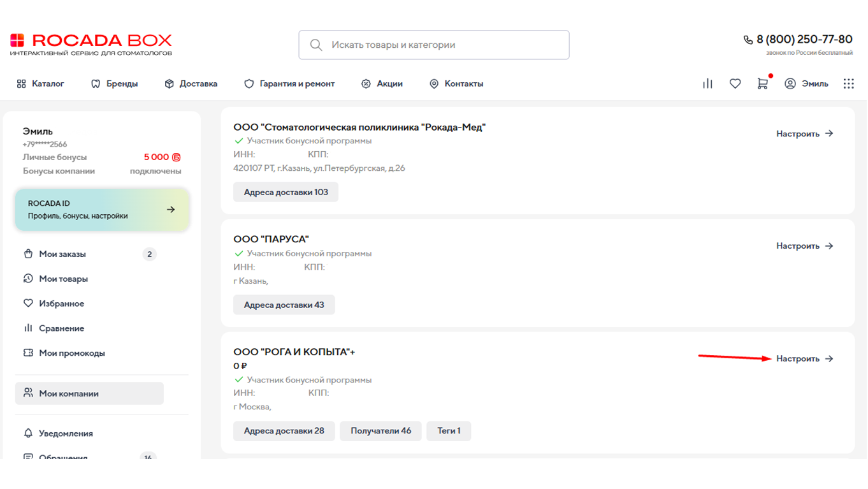This screenshot has width=868, height=489.
Task: Open favorites heart icon in header
Action: pos(735,84)
